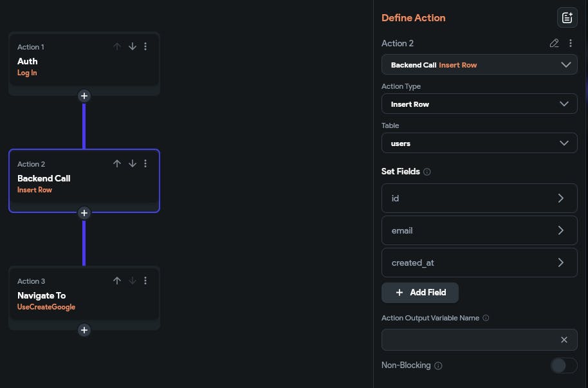
Task: Click the Add Field button
Action: pos(420,292)
